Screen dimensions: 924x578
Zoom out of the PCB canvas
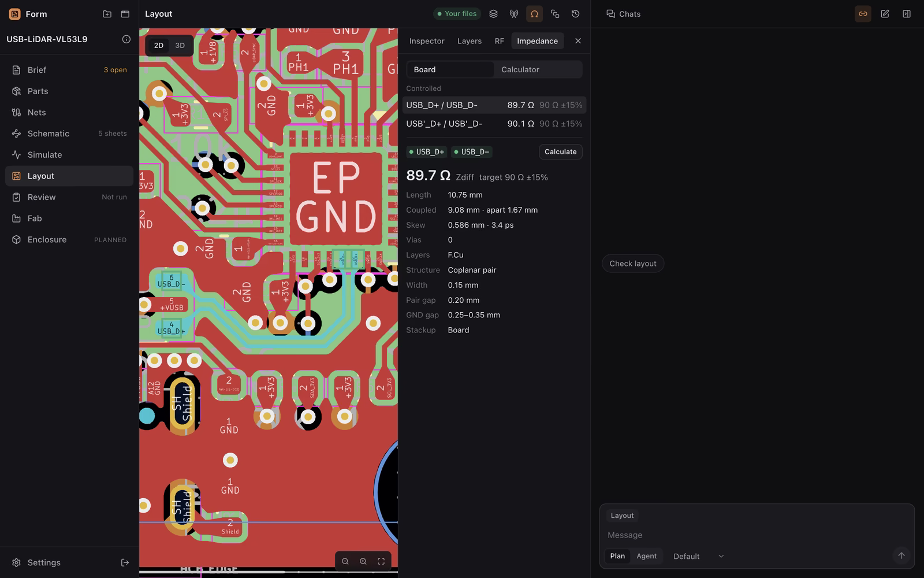(x=345, y=561)
